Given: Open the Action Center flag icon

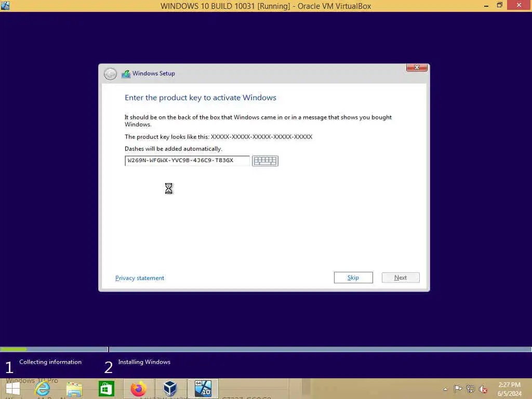Looking at the screenshot, I should coord(458,389).
